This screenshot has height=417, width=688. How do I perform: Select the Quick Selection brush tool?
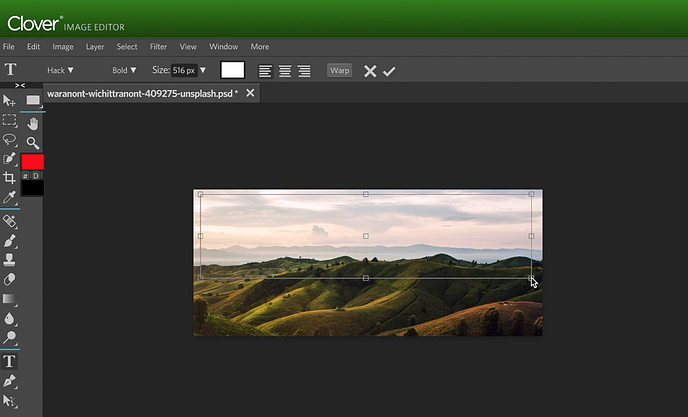click(9, 158)
